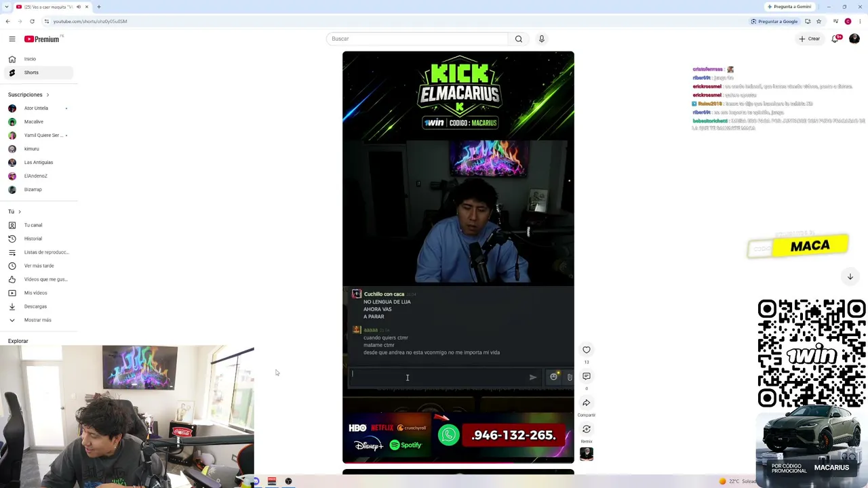Open the Macalive subscription channel
This screenshot has height=488, width=868.
38,122
